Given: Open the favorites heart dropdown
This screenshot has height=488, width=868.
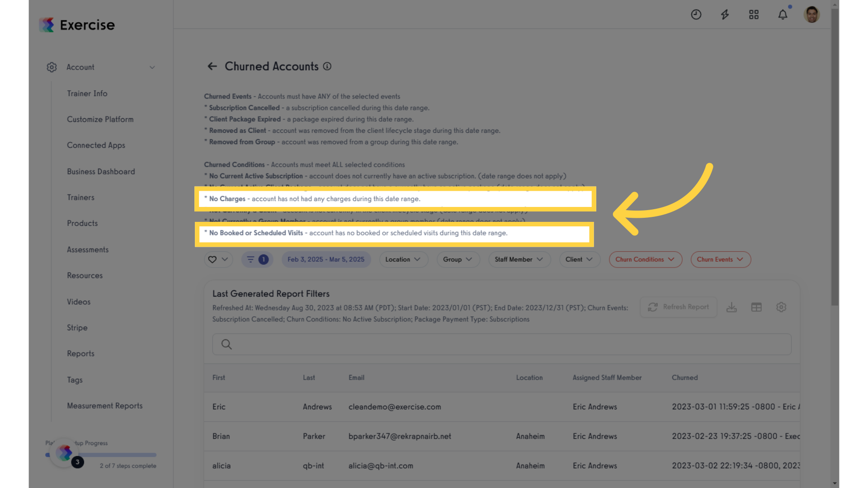Looking at the screenshot, I should coord(218,259).
